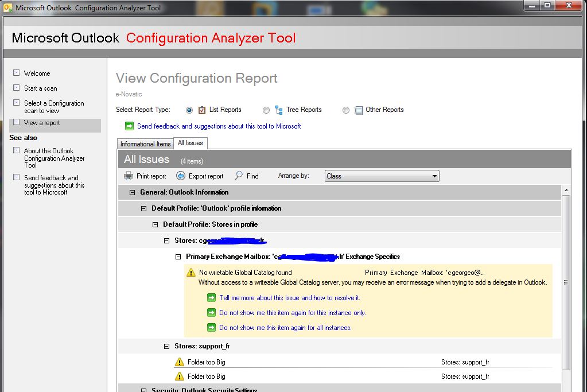Click the green arrow icon beside Send feedback link

(129, 126)
